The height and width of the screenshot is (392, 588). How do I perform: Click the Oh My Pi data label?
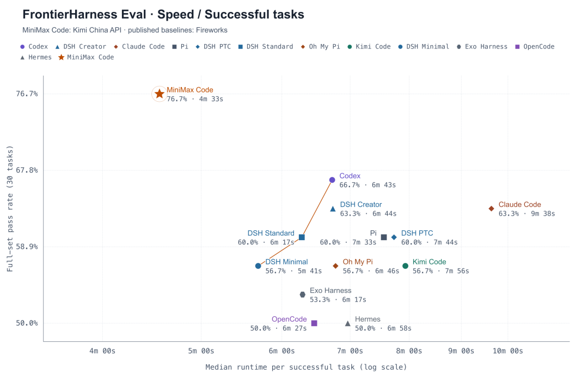pos(358,262)
